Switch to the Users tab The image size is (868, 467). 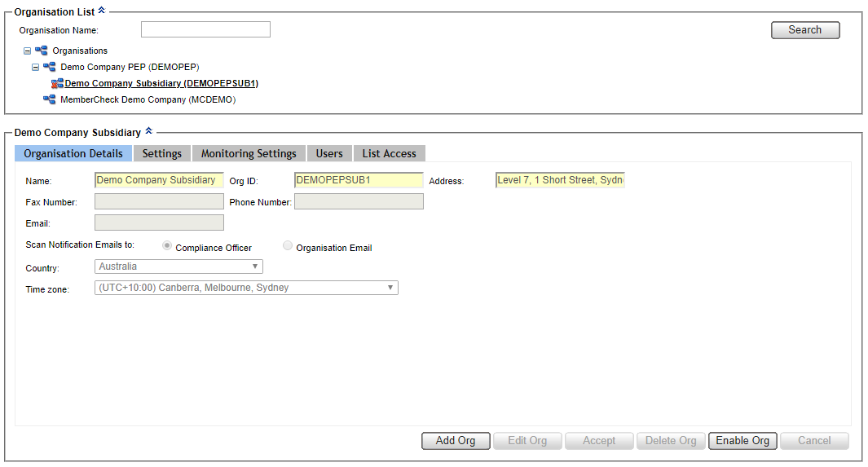tap(329, 154)
